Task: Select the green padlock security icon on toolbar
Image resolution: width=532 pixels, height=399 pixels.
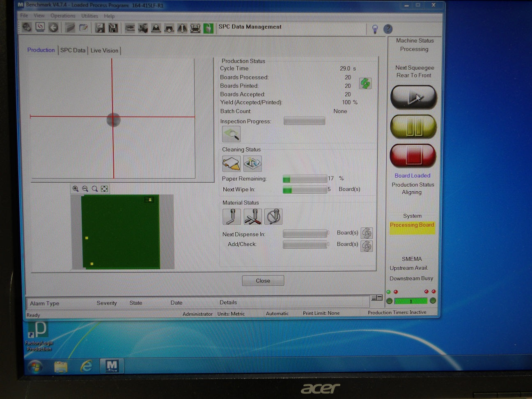Action: coord(209,29)
